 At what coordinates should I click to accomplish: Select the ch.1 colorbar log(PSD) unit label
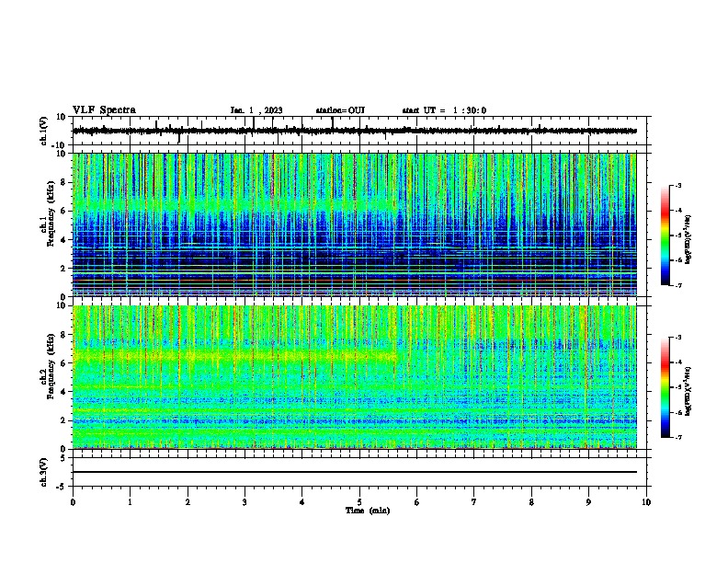tap(688, 240)
